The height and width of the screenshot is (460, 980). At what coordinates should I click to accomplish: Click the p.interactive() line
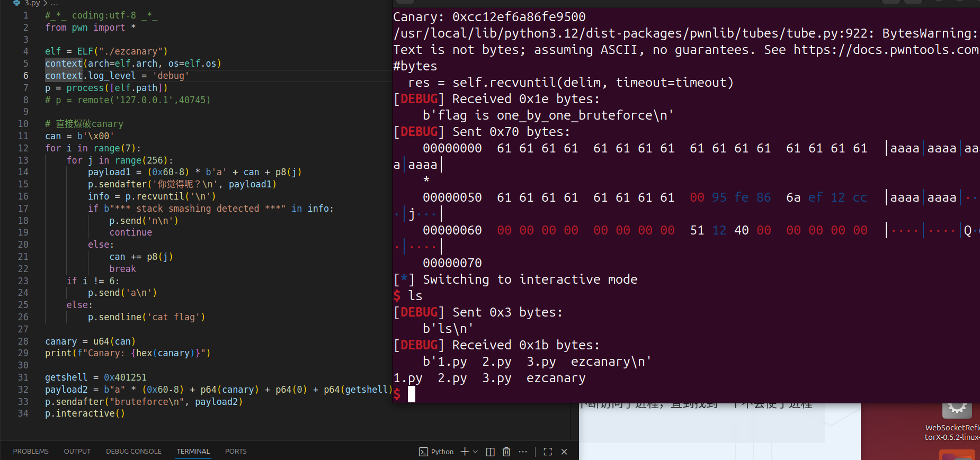click(85, 413)
